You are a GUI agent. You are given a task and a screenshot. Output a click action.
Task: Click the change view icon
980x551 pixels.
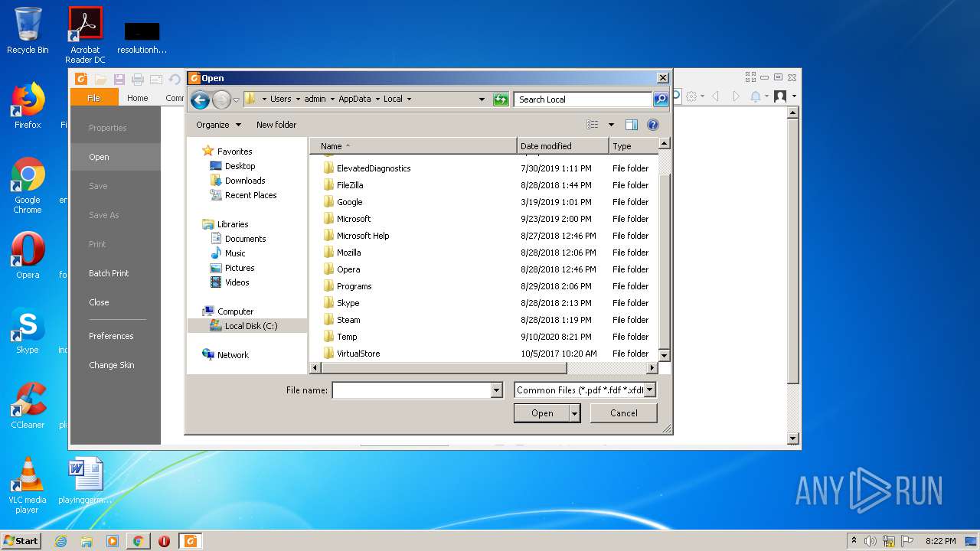592,125
